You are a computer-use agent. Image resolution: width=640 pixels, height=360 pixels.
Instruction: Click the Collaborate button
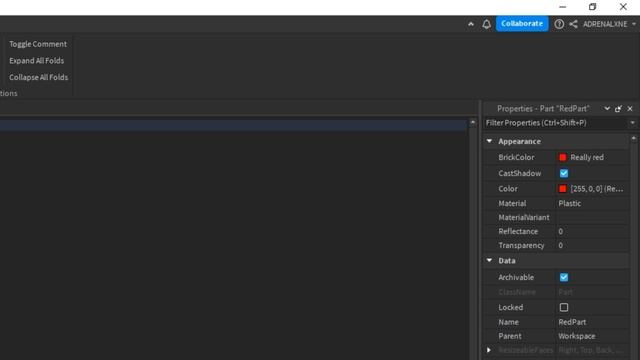(x=522, y=24)
